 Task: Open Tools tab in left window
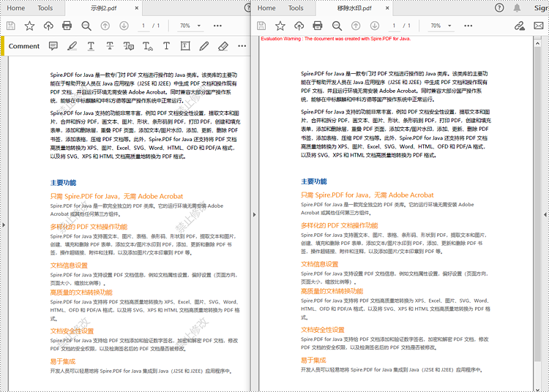45,8
